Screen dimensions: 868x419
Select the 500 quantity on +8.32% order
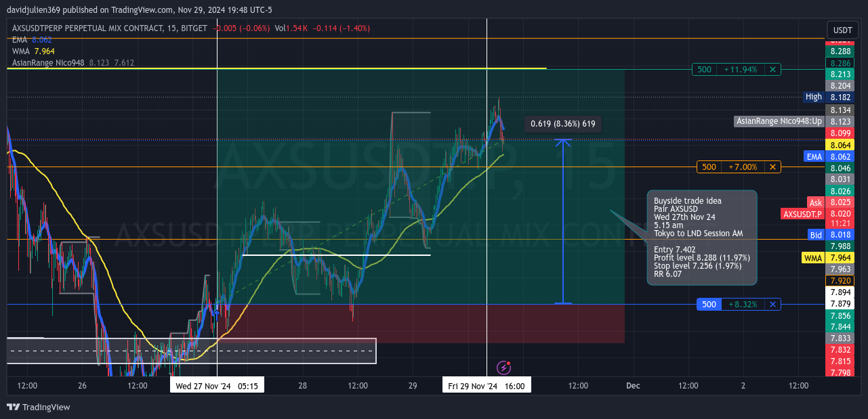click(x=709, y=305)
